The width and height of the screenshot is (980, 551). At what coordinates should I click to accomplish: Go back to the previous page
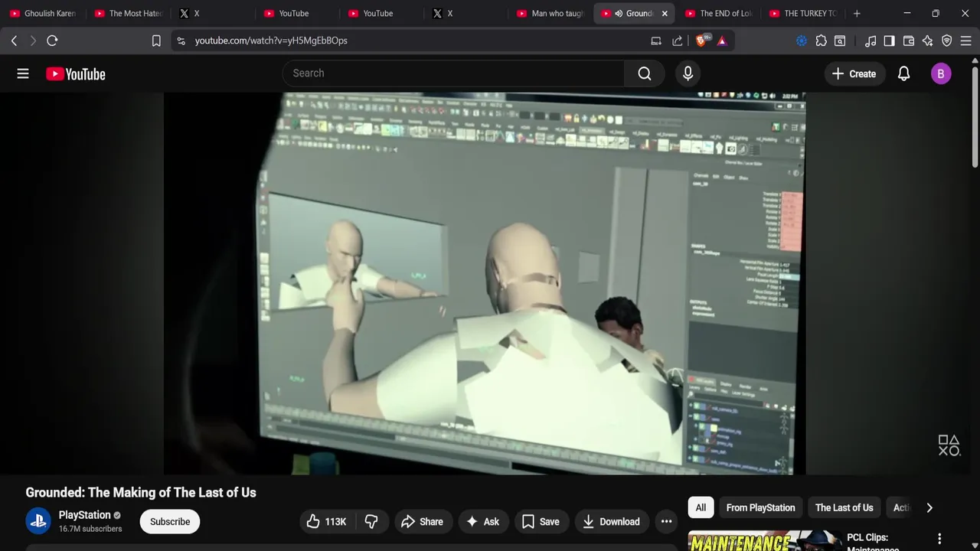(x=14, y=41)
